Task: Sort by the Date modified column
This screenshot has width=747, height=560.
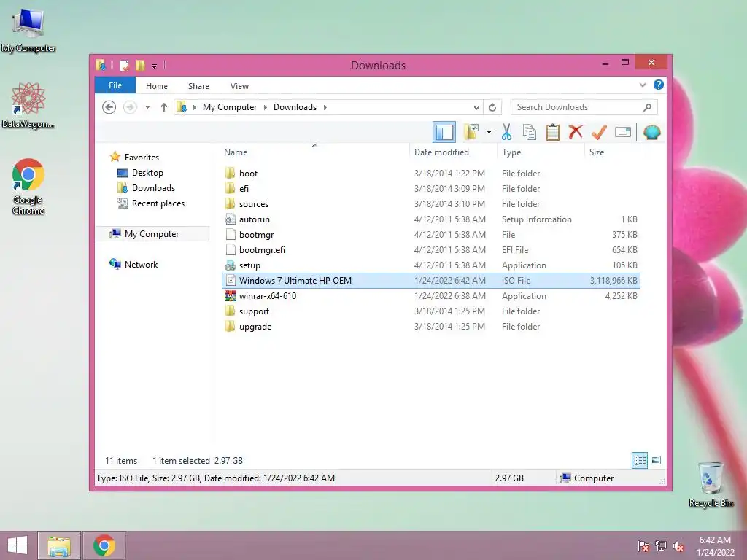Action: click(x=452, y=152)
